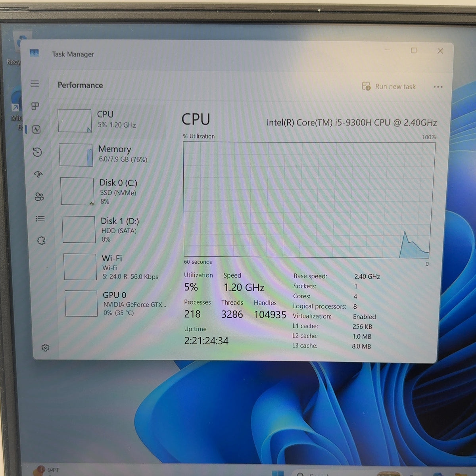Image resolution: width=476 pixels, height=476 pixels.
Task: Click the L2 cache 1.0 MB value
Action: coord(362,336)
